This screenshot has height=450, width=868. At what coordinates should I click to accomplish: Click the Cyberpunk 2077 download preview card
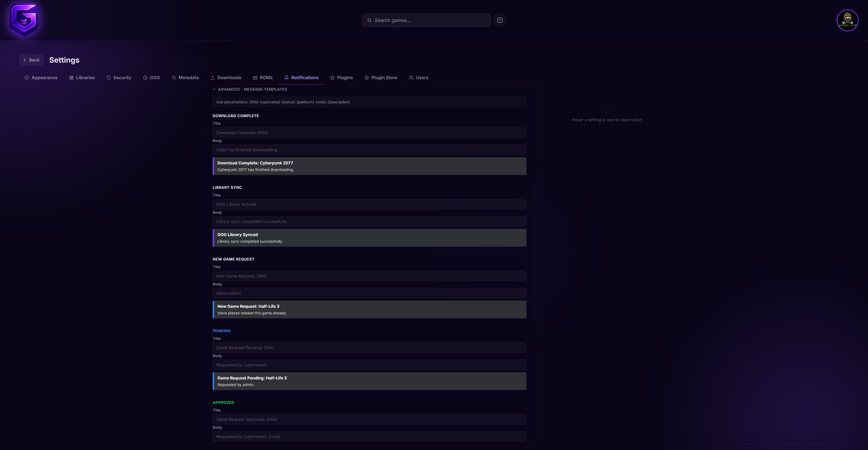369,166
